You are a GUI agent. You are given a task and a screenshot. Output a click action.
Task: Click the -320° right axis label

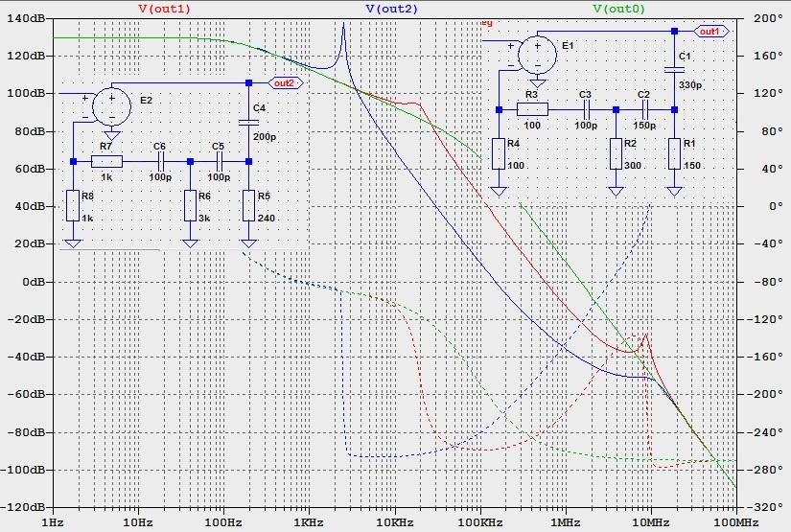(x=767, y=507)
